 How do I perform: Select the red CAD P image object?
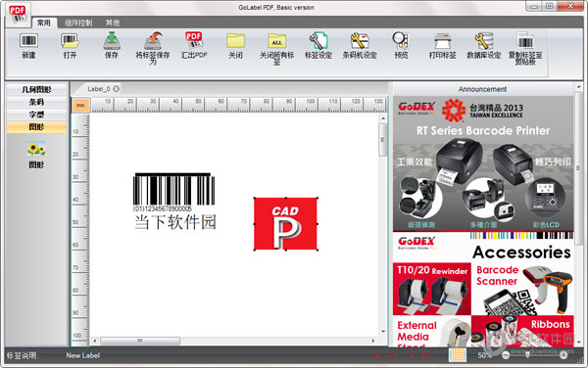286,224
